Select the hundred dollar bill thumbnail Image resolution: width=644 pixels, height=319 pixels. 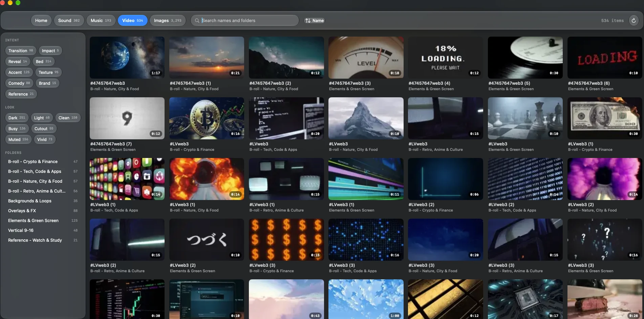tap(605, 118)
